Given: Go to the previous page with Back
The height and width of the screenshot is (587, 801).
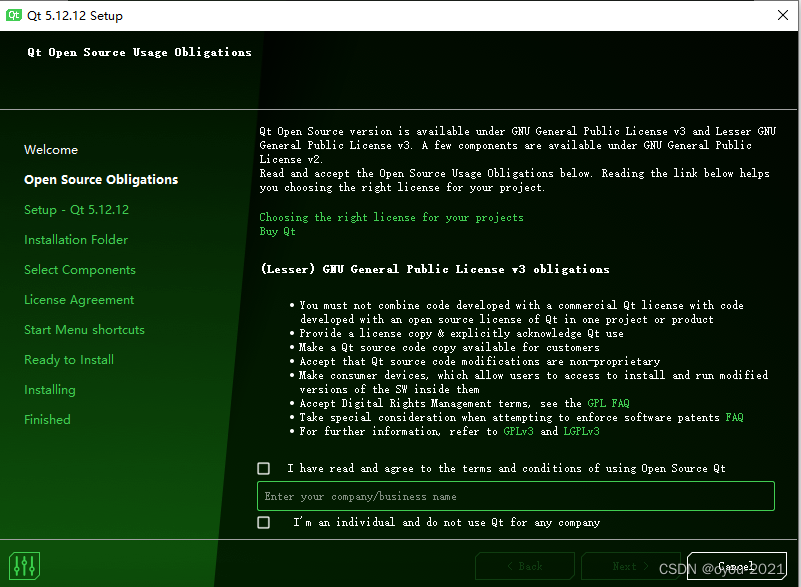Looking at the screenshot, I should [x=525, y=566].
